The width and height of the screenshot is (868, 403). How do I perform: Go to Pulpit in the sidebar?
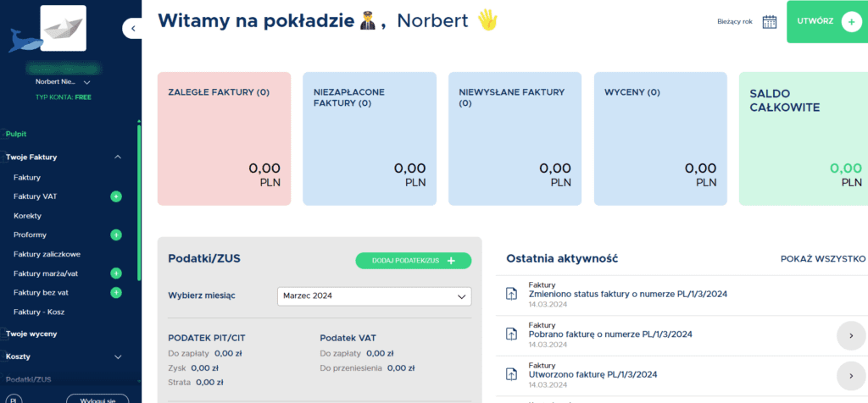[17, 134]
